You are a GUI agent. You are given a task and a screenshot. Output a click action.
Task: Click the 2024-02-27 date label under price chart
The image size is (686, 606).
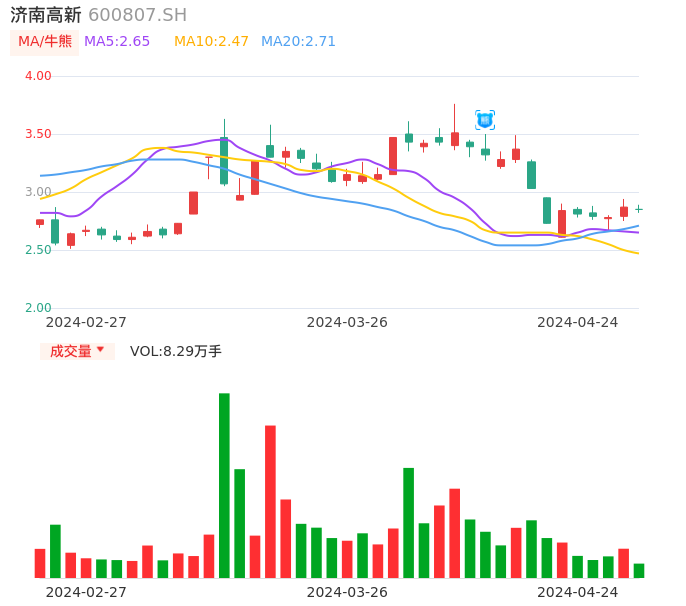coord(86,322)
